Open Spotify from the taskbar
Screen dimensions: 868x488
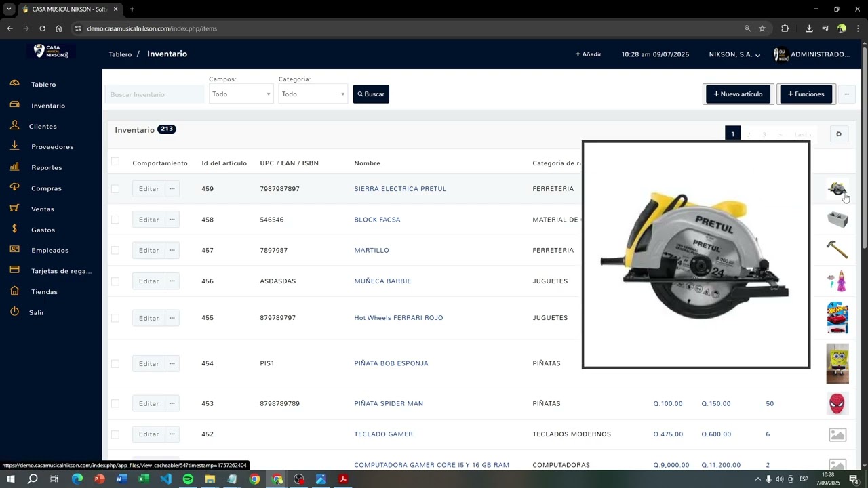[188, 479]
